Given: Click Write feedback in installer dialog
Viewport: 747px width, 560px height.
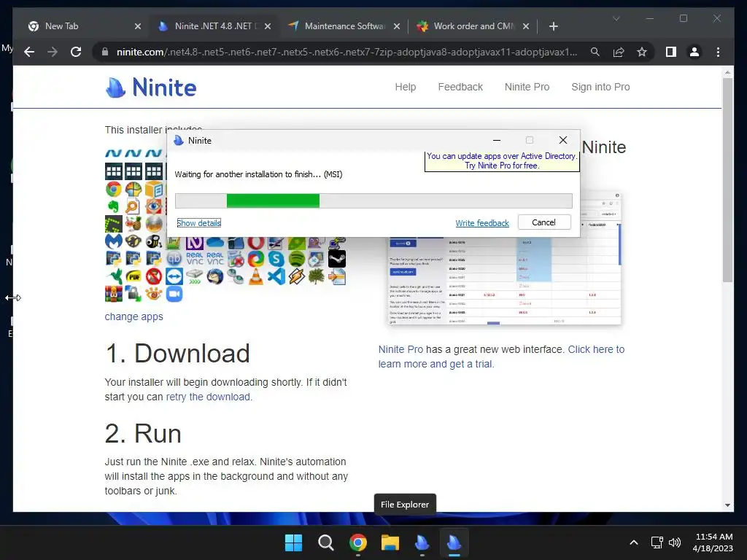Looking at the screenshot, I should (482, 223).
